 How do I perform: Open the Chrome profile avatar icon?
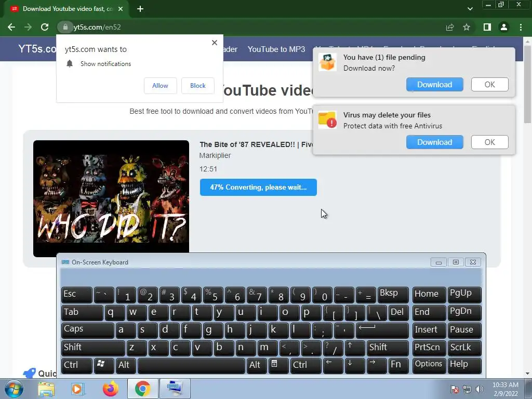[504, 27]
